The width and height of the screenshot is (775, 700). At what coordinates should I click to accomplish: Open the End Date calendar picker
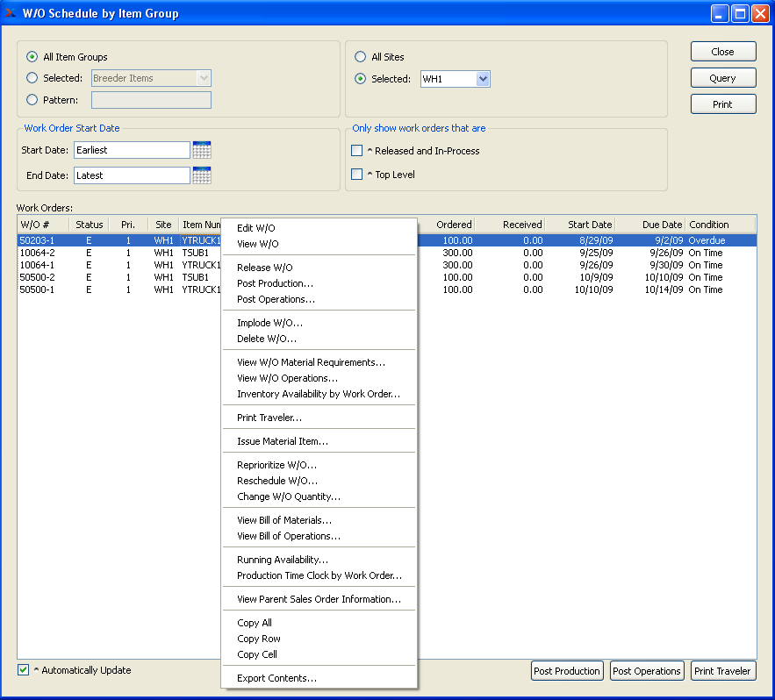click(202, 175)
